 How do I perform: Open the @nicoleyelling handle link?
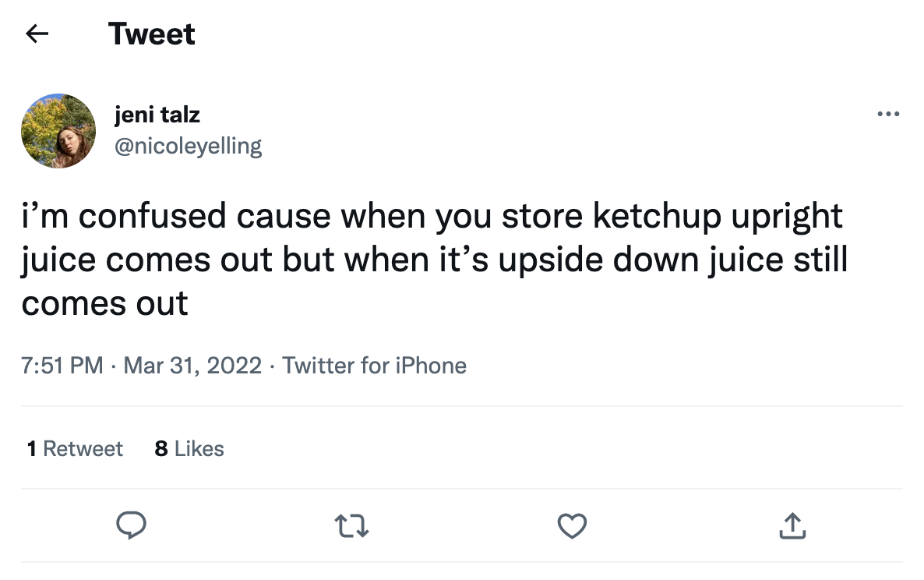tap(188, 146)
